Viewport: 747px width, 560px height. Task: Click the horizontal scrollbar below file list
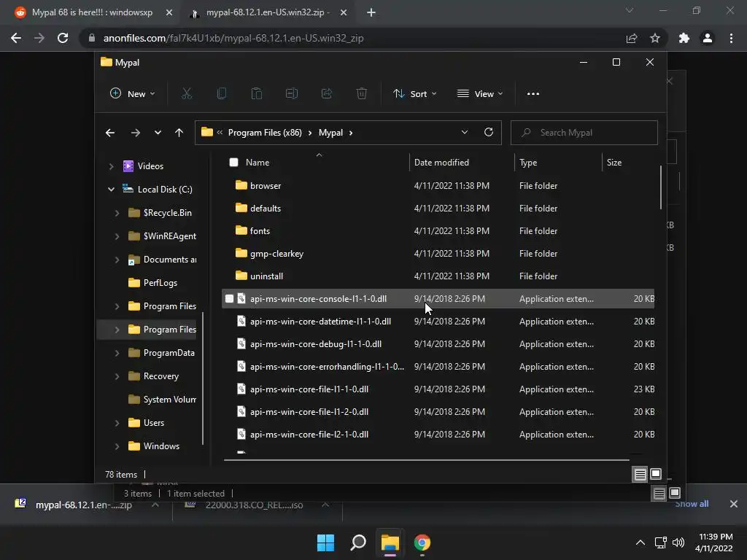pyautogui.click(x=426, y=460)
